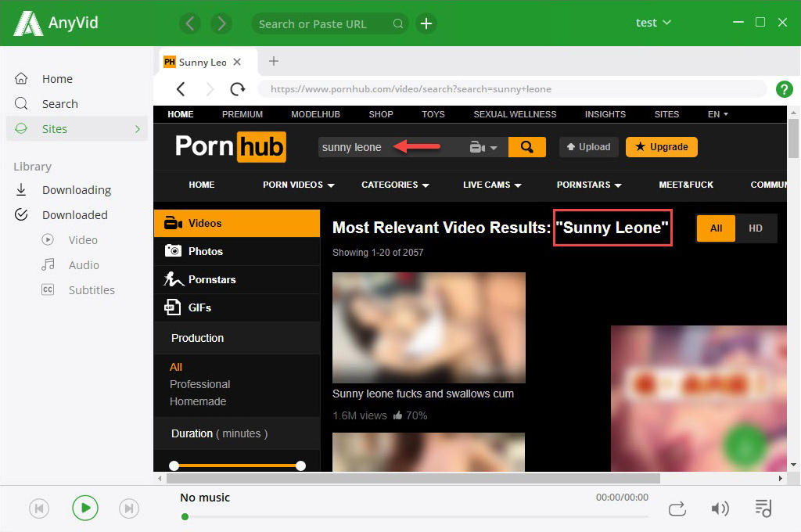The width and height of the screenshot is (801, 532).
Task: Open the green help question mark
Action: (784, 89)
